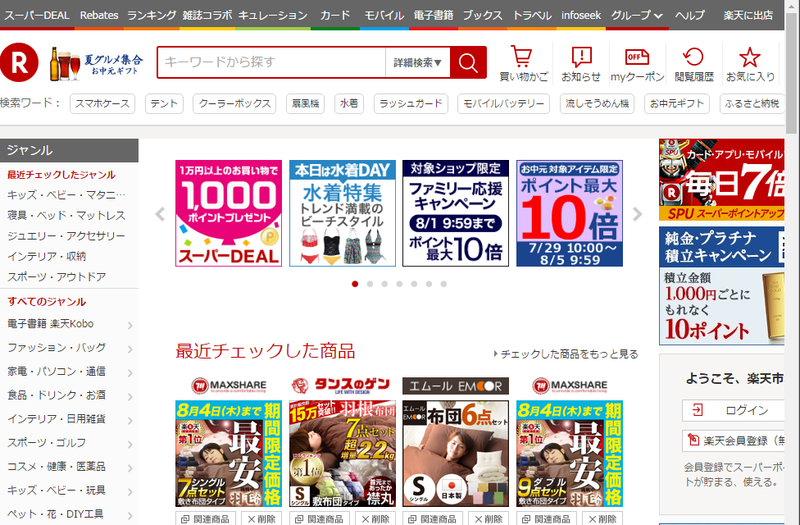Click チェックした商品をもっと見る link
The image size is (800, 525).
pos(566,354)
